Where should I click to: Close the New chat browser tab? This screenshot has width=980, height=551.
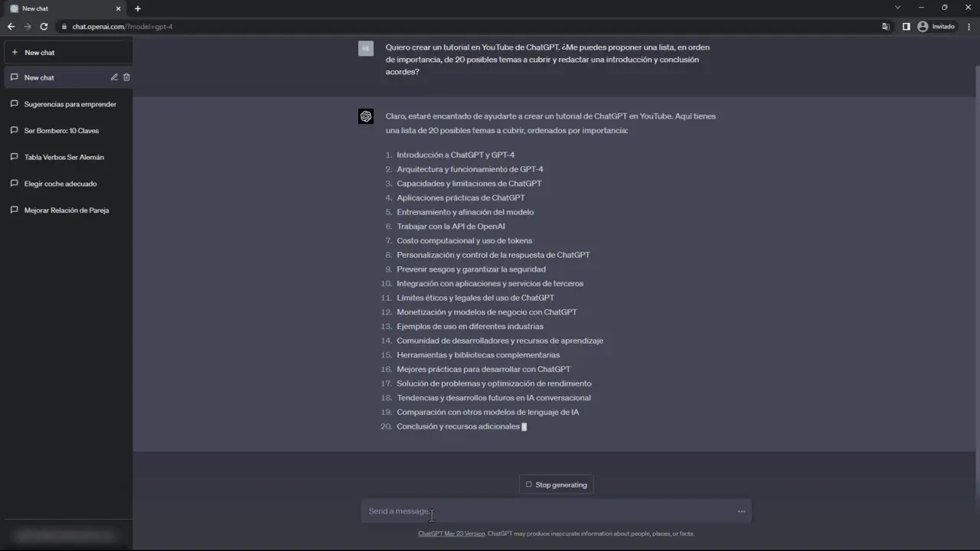point(119,8)
